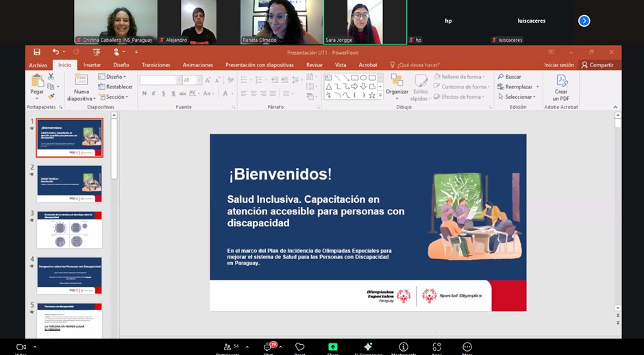Click the increase font size icon
This screenshot has width=644, height=355.
[x=208, y=80]
